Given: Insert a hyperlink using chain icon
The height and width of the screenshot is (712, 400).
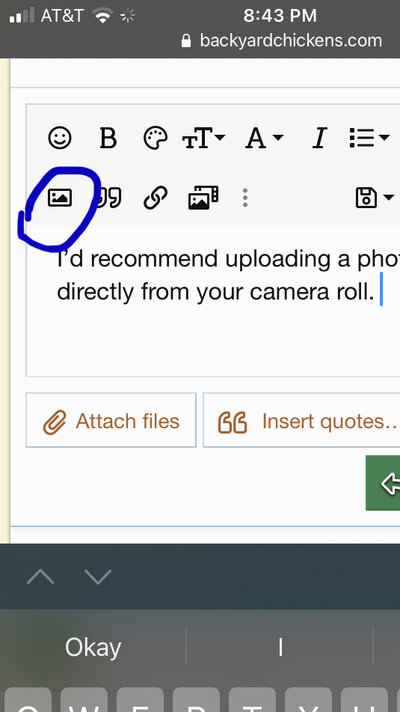Looking at the screenshot, I should [156, 198].
